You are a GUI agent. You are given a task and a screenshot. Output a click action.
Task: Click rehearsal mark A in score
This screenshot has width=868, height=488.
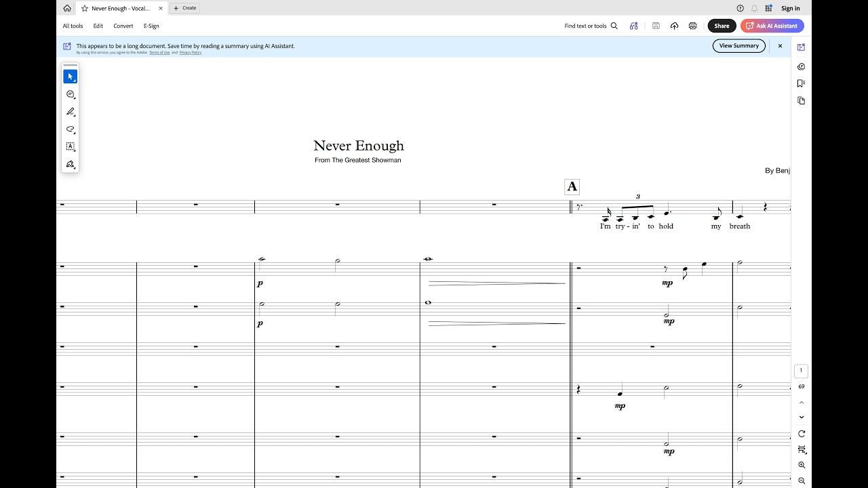pyautogui.click(x=572, y=187)
